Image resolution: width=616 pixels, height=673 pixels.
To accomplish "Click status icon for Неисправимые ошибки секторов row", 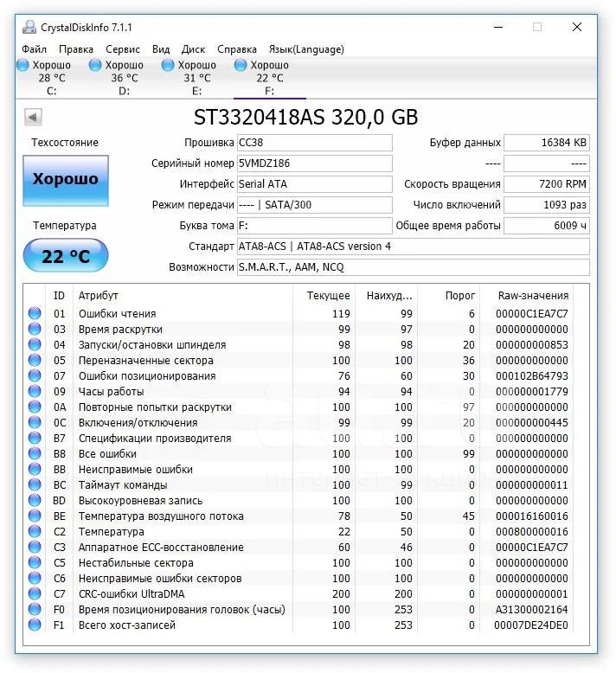I will point(35,578).
